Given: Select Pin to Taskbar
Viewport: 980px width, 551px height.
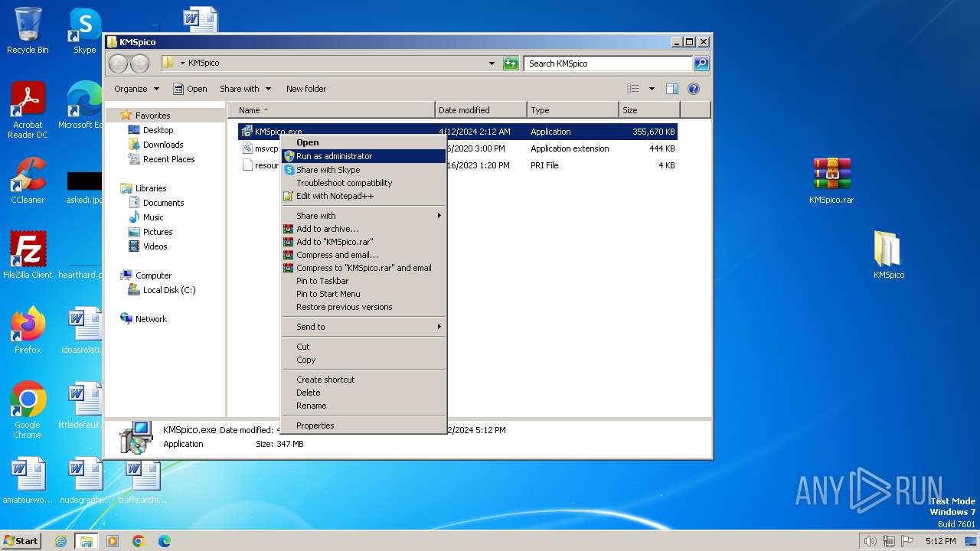Looking at the screenshot, I should click(x=364, y=281).
